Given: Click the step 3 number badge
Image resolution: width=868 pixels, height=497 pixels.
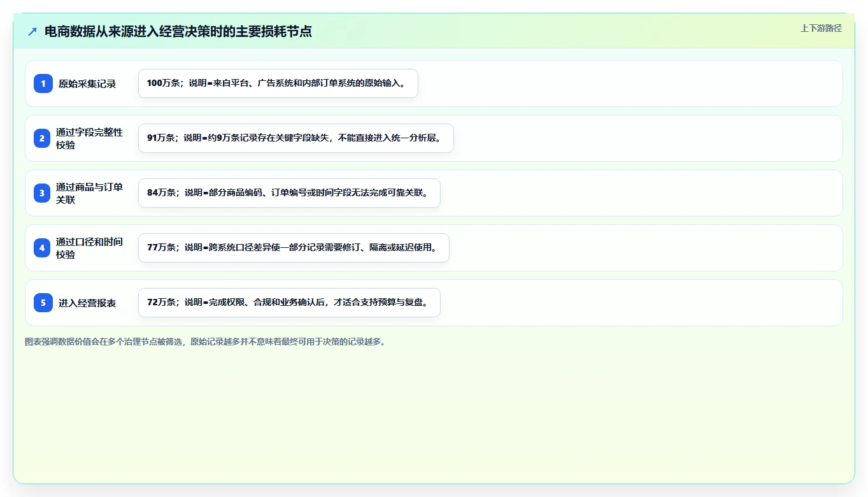Looking at the screenshot, I should tap(42, 193).
